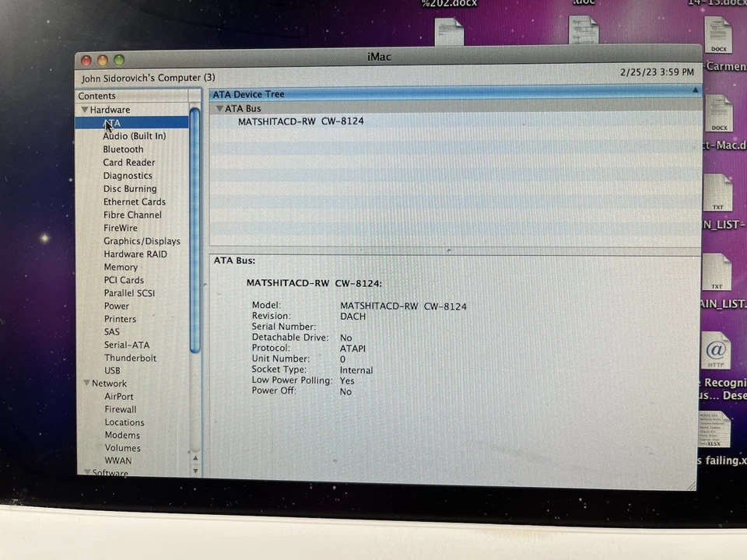
Task: Open the %202.docx file on the desktop
Action: [450, 31]
